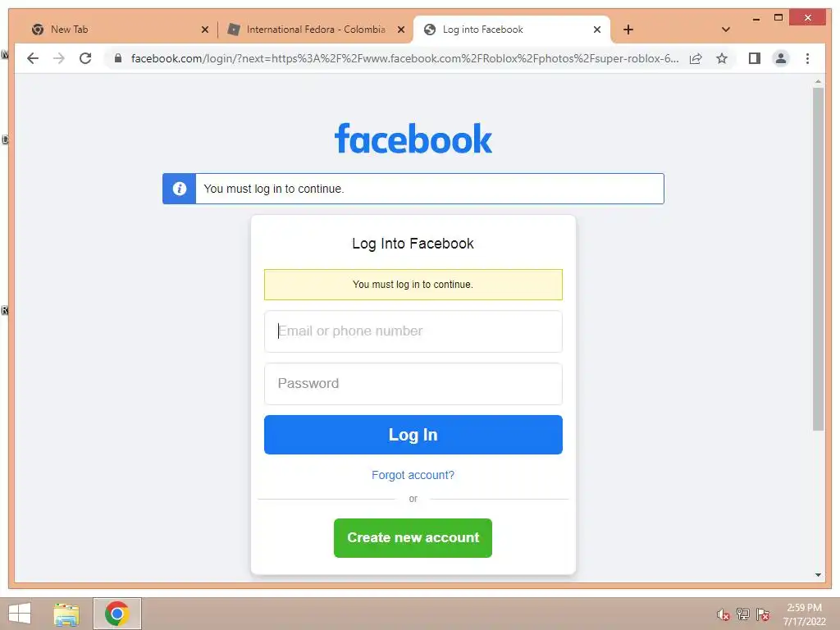This screenshot has height=630, width=840.
Task: Open the Forgot account? link
Action: click(x=413, y=475)
